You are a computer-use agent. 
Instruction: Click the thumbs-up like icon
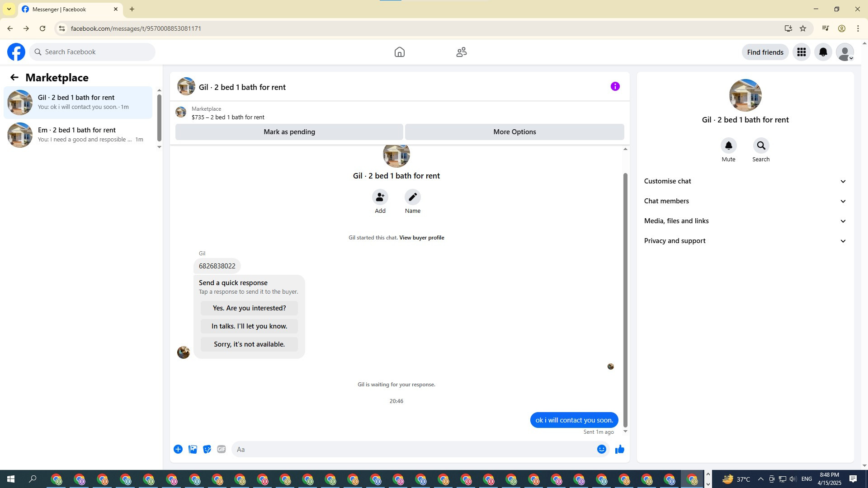point(620,449)
